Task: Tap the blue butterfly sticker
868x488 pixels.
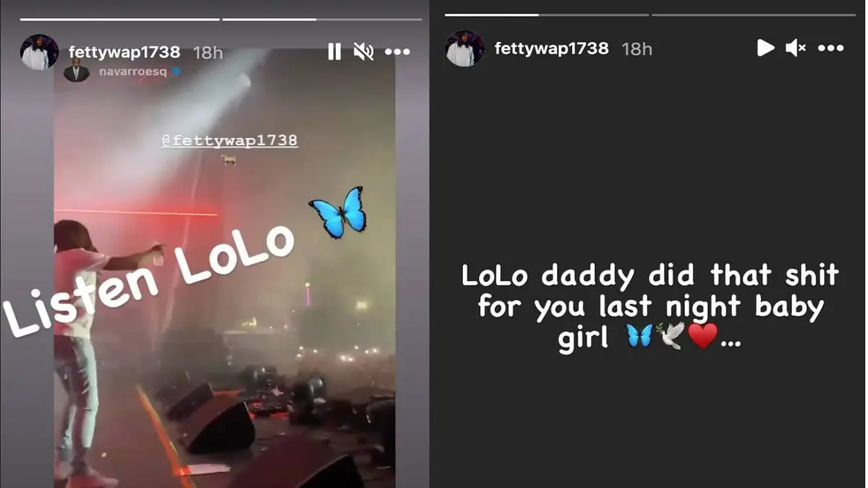Action: coord(338,212)
